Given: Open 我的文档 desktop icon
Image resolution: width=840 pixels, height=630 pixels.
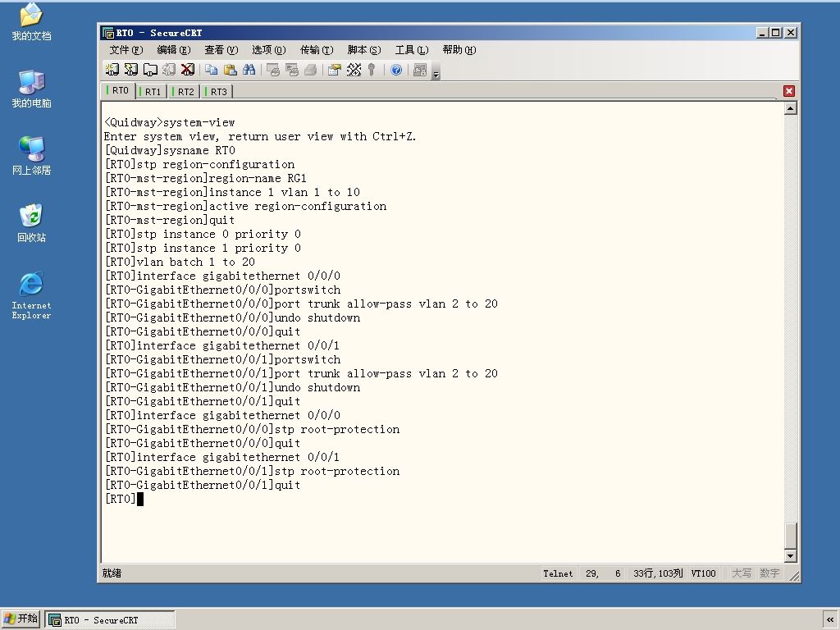Looking at the screenshot, I should (x=31, y=21).
